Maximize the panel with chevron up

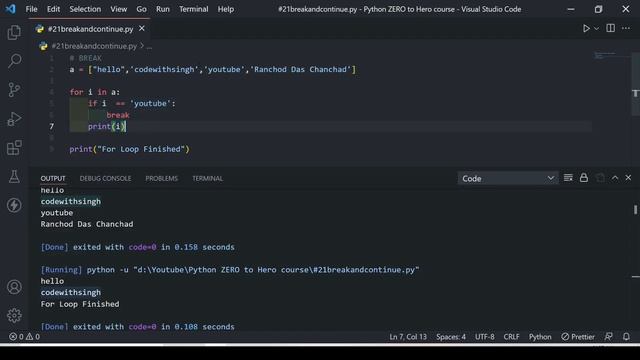(x=615, y=178)
